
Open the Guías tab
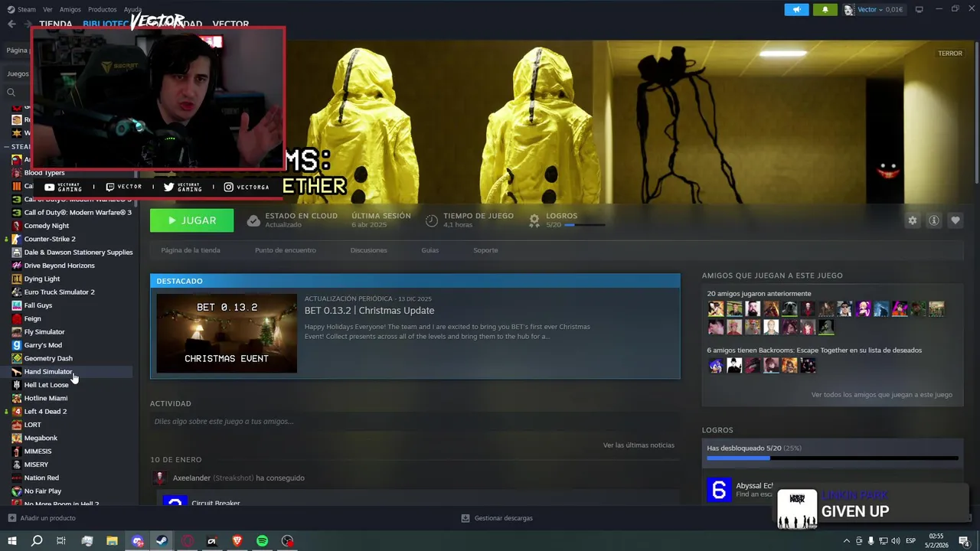coord(430,250)
